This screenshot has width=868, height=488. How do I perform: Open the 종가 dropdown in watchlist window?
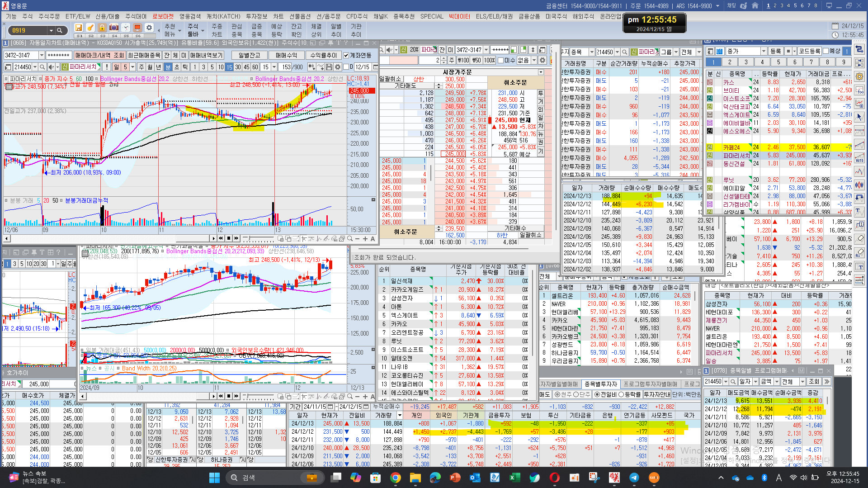764,51
